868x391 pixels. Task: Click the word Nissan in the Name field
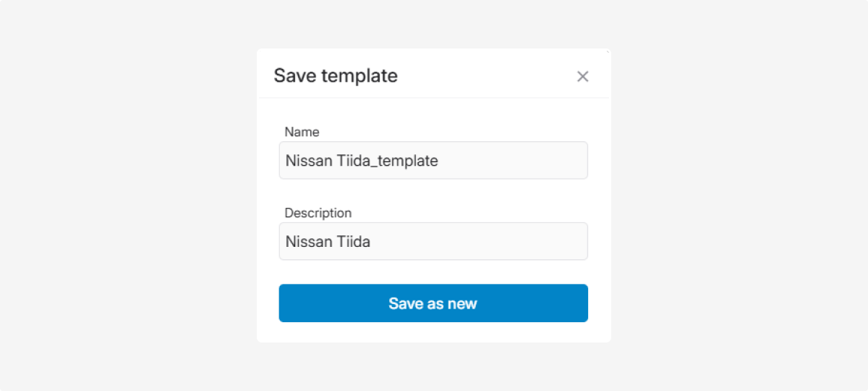(309, 161)
